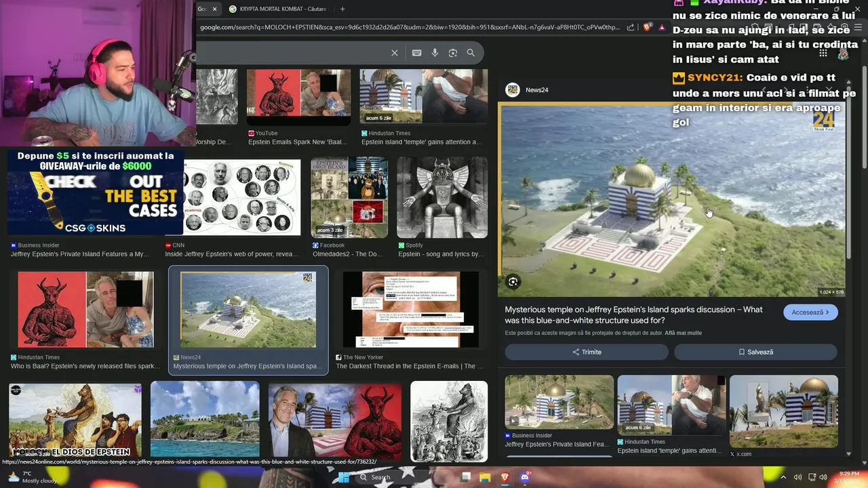
Task: Open the Spotify Epstein song thumbnail
Action: pyautogui.click(x=442, y=197)
